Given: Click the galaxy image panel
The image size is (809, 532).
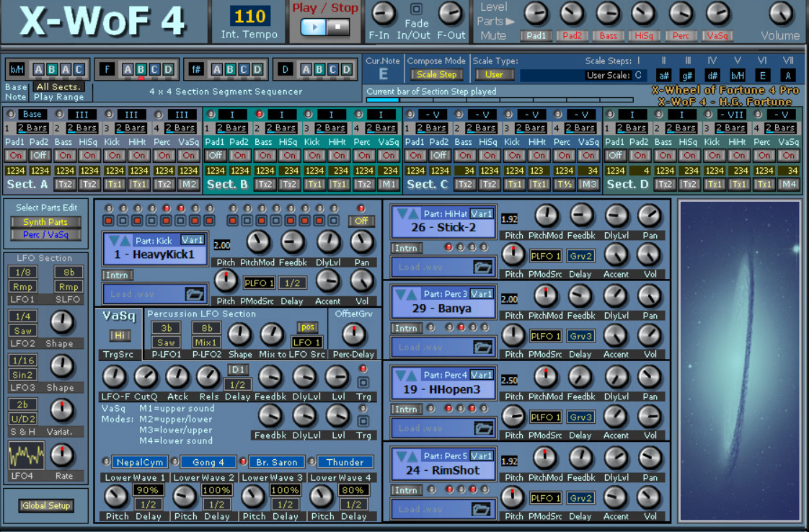Looking at the screenshot, I should tap(739, 360).
